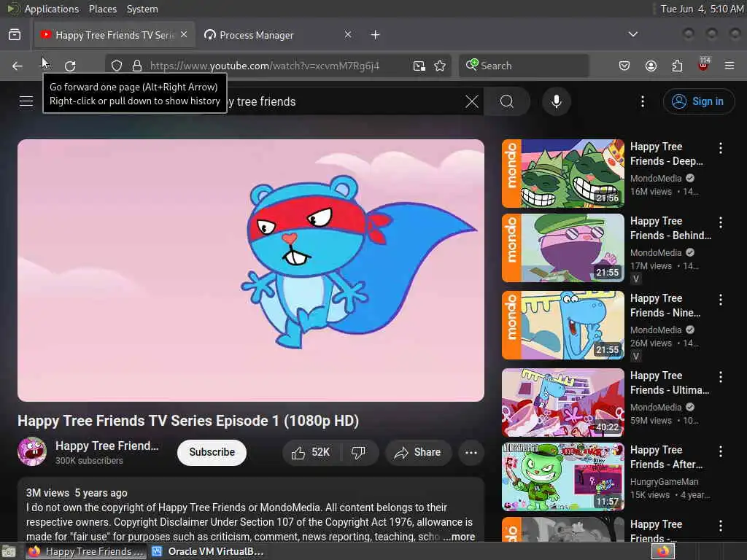Open the channel avatar picture
747x560 pixels.
32,451
